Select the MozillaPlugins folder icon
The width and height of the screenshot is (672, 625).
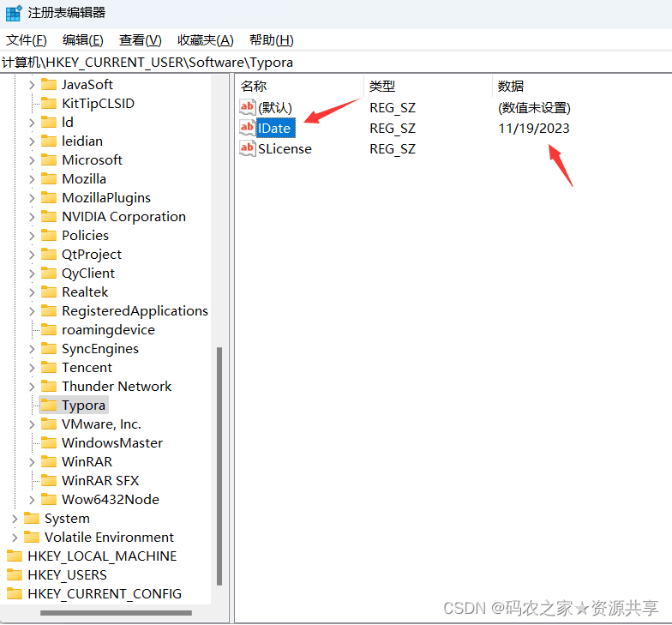(49, 197)
